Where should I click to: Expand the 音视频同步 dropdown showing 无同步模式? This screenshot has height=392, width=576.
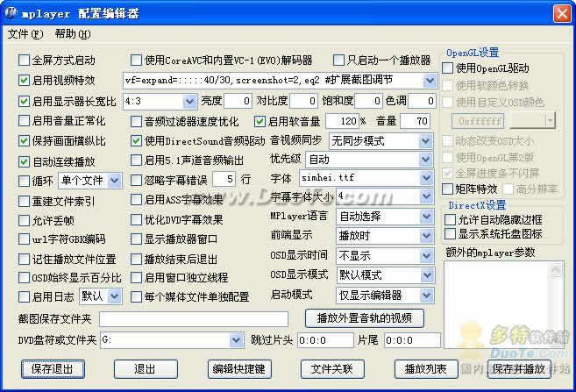pos(429,140)
